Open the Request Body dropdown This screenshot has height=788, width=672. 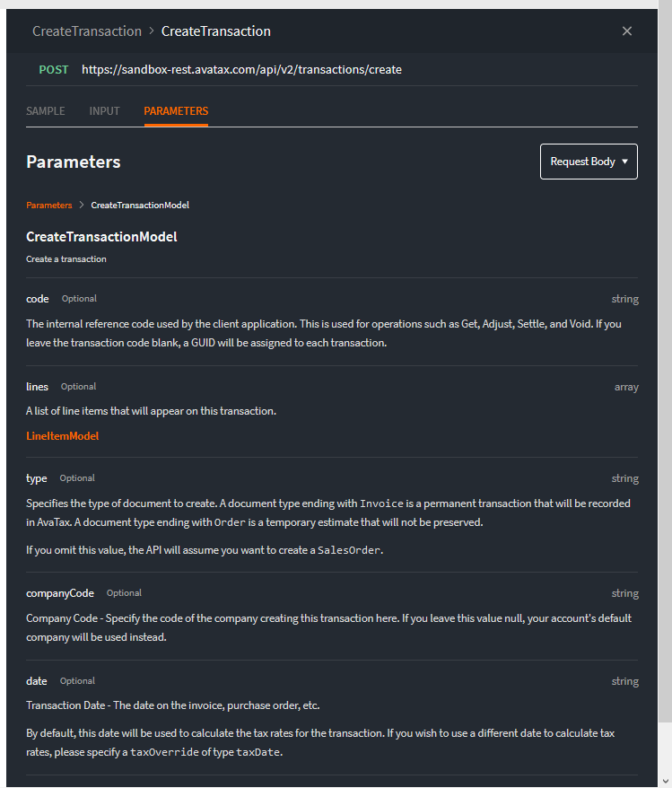click(589, 162)
